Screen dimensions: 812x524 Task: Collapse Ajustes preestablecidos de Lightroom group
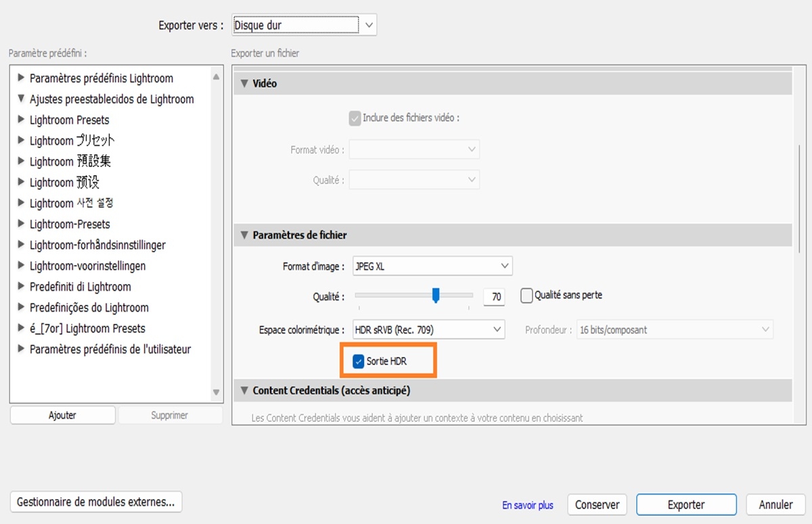21,99
